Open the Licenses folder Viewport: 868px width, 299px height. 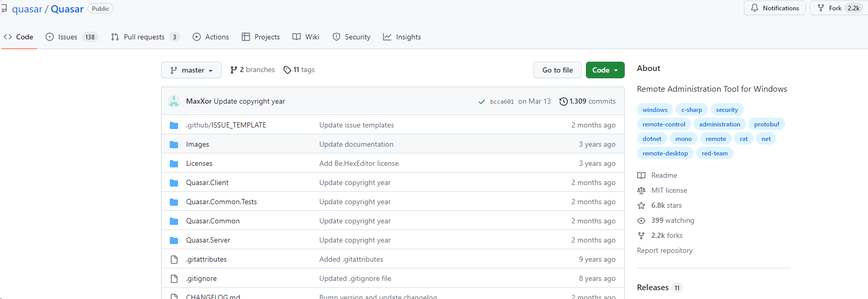click(199, 163)
